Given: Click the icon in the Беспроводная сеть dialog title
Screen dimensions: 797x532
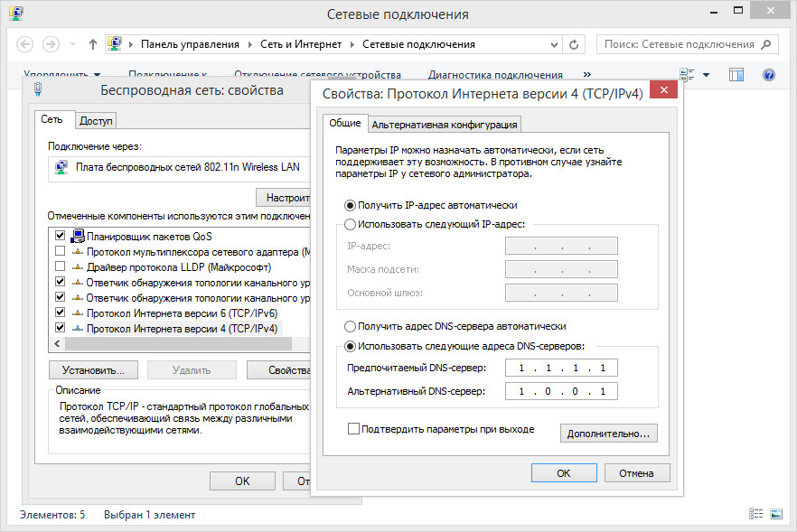Looking at the screenshot, I should [38, 89].
